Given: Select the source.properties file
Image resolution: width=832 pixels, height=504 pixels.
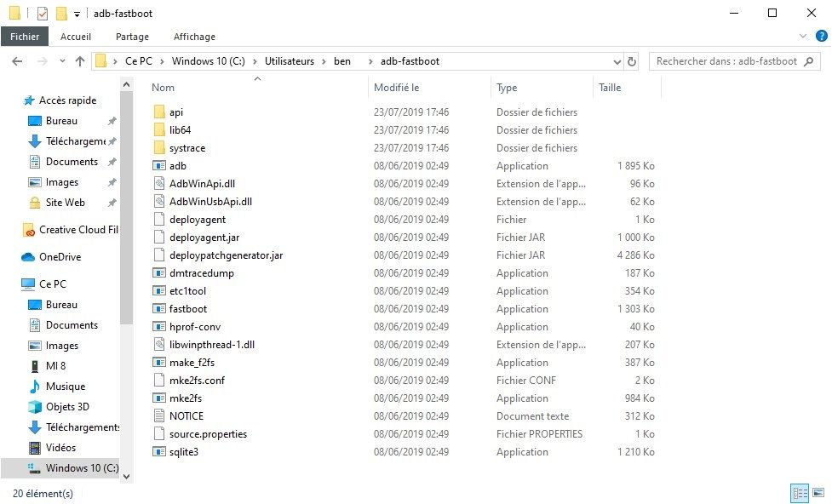Looking at the screenshot, I should point(208,434).
